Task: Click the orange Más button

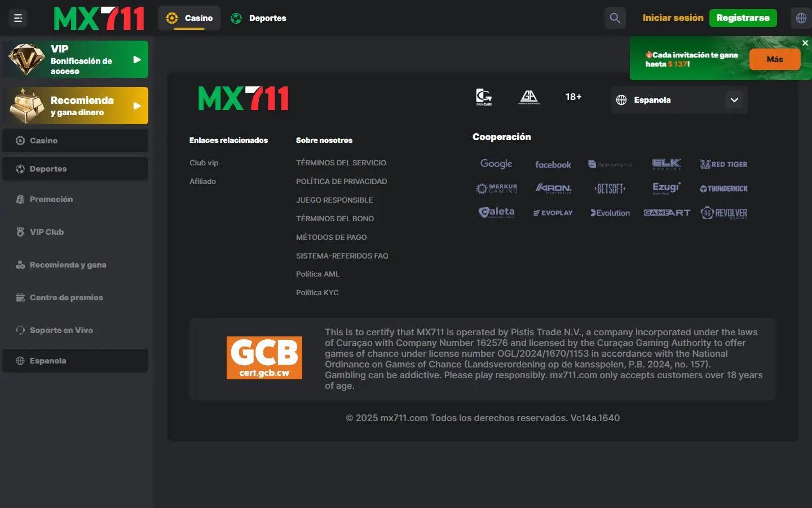Action: tap(775, 59)
